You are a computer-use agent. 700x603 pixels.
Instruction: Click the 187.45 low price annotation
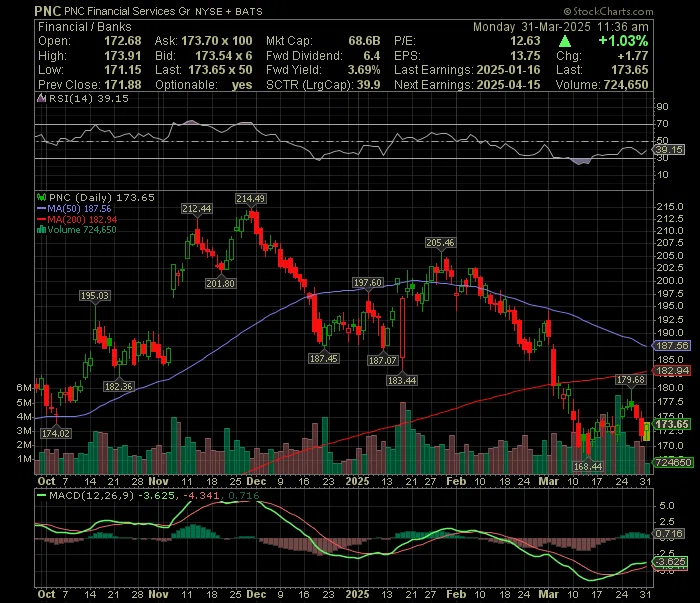click(x=324, y=358)
